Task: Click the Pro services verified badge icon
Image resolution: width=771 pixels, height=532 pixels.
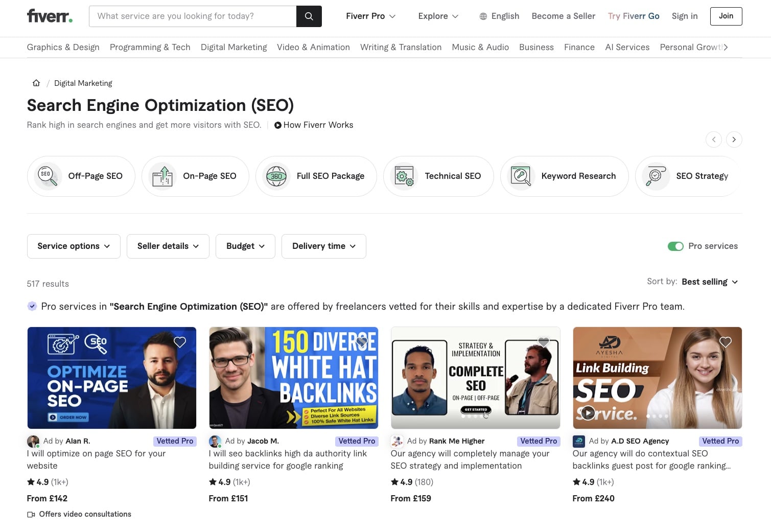Action: (32, 306)
